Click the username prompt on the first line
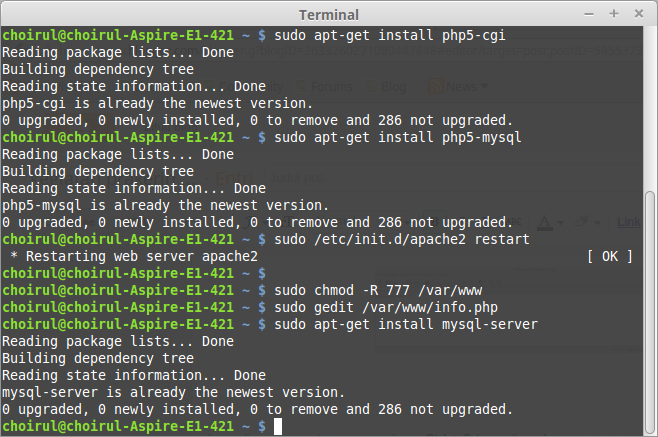Image resolution: width=658 pixels, height=437 pixels. tap(118, 35)
